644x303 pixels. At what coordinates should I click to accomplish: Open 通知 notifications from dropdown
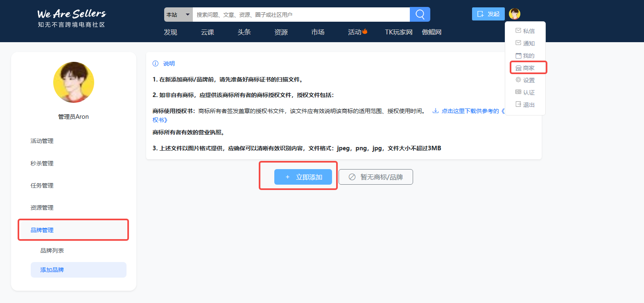pyautogui.click(x=525, y=43)
